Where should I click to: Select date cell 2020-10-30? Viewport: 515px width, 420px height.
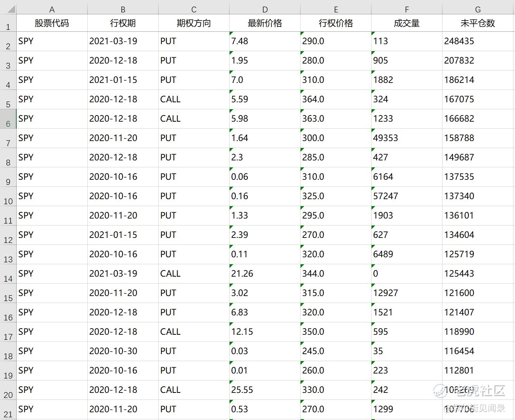(123, 351)
